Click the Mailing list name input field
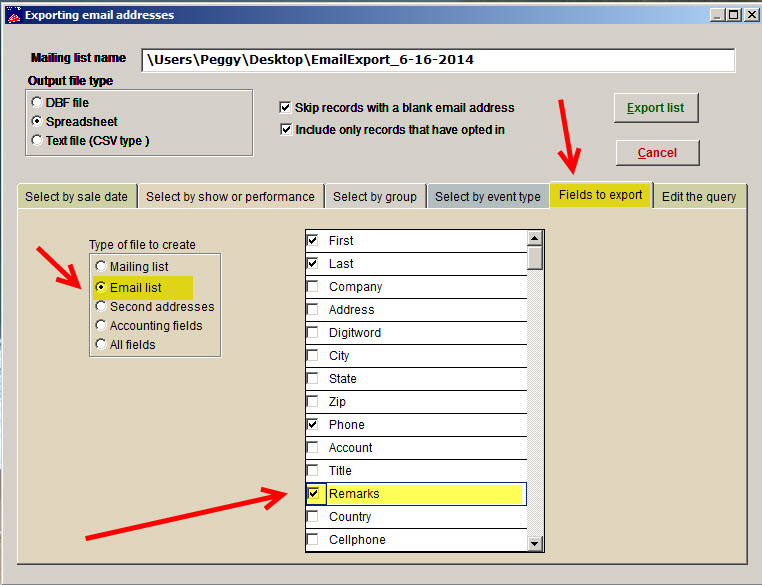Viewport: 762px width, 585px height. pos(438,60)
